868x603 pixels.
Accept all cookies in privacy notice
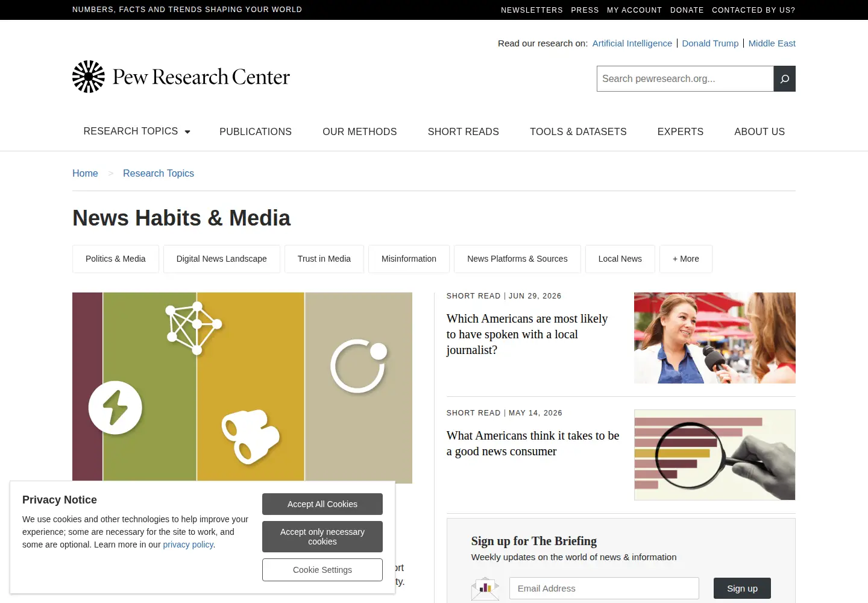(x=322, y=504)
